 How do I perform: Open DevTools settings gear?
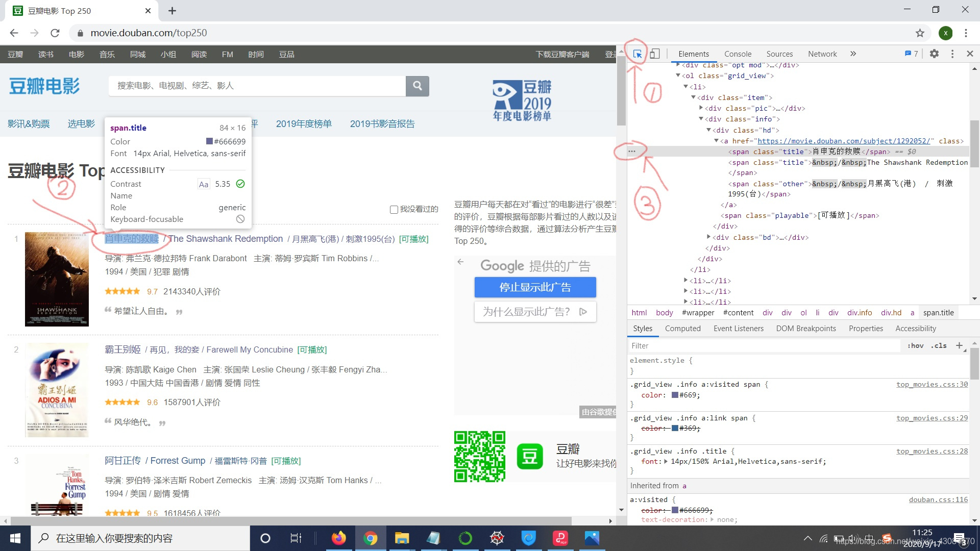(934, 54)
